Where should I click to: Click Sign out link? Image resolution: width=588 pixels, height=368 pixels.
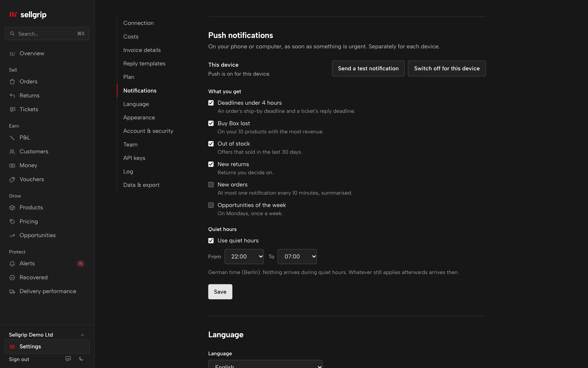[19, 359]
